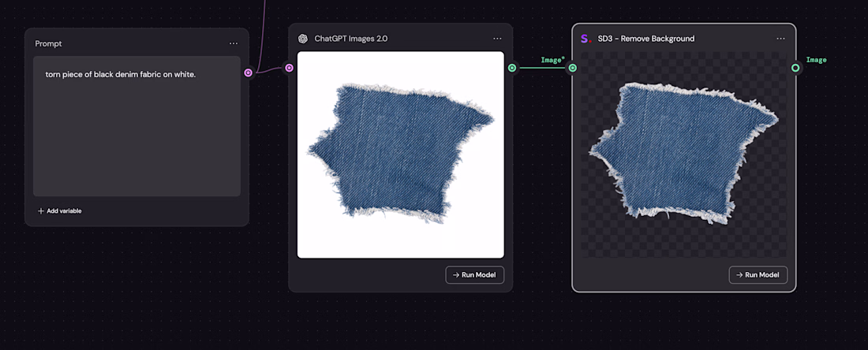Select the ChatGPT Images node's green output connector
This screenshot has width=868, height=350.
512,68
